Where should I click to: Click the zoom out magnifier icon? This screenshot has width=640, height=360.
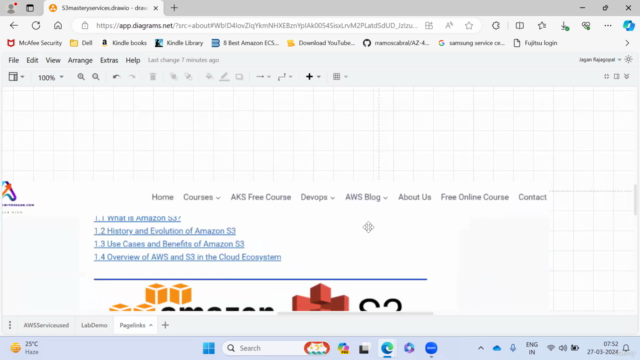[x=96, y=77]
